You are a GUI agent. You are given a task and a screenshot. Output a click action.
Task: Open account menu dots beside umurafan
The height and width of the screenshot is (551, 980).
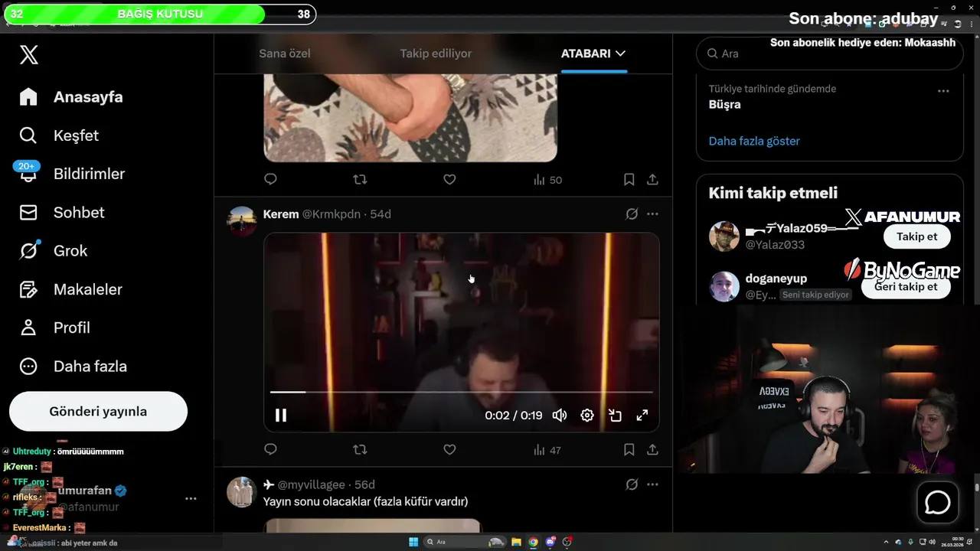click(191, 498)
